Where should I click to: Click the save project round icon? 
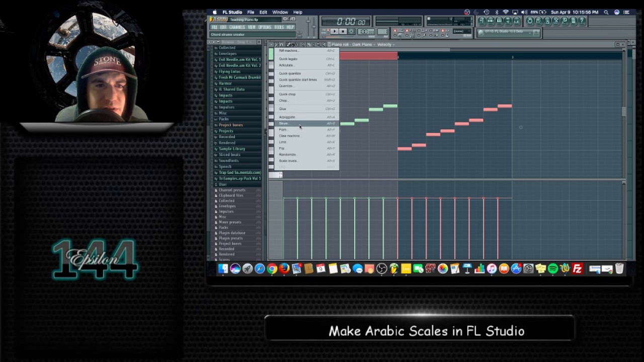tap(538, 21)
